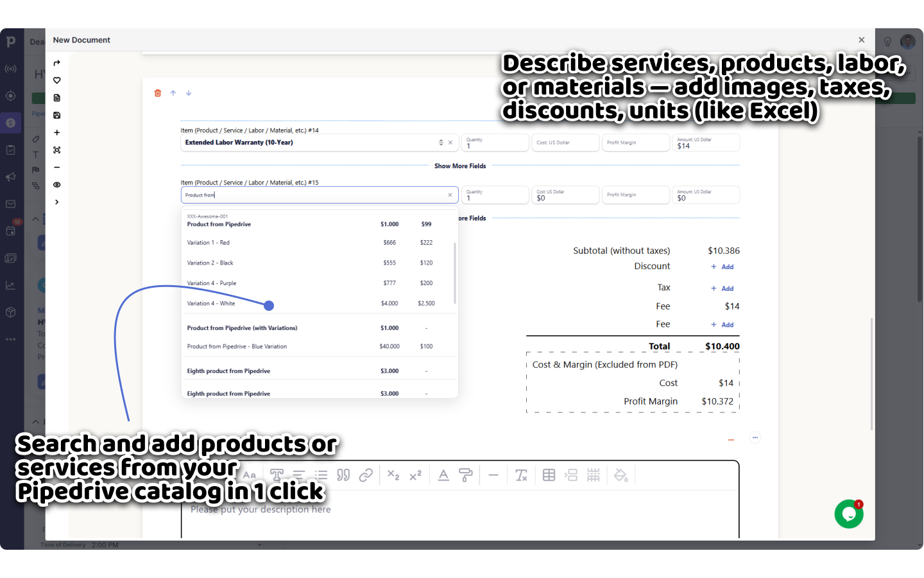This screenshot has width=924, height=578.
Task: Click the item #15 Quantity input field
Action: point(495,198)
